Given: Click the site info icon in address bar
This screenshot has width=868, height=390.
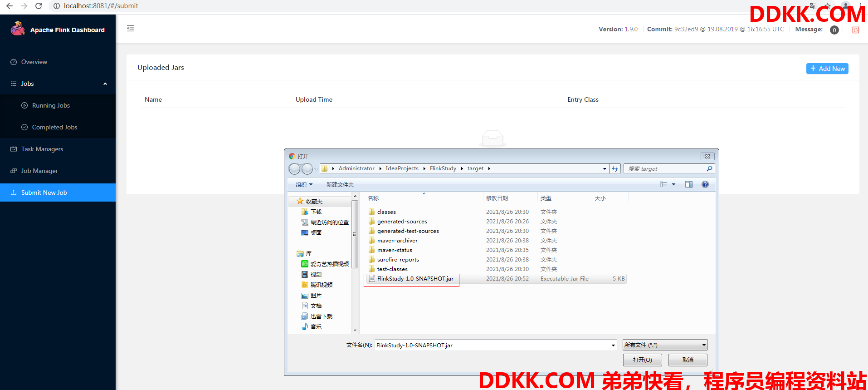Looking at the screenshot, I should point(57,6).
